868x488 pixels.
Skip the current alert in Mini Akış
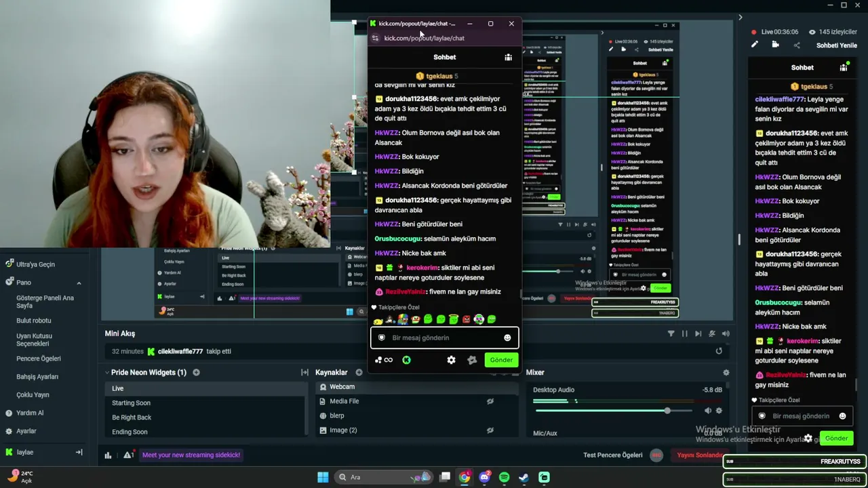pyautogui.click(x=698, y=333)
